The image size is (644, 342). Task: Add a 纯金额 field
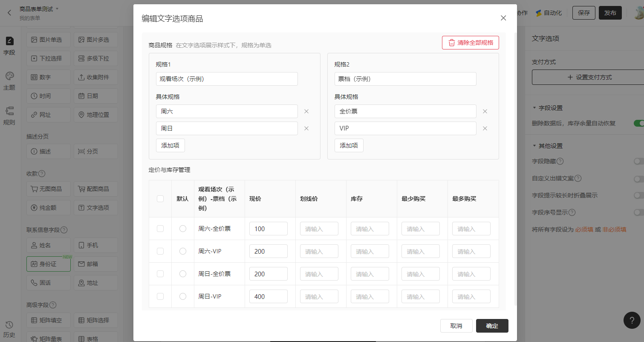coord(49,208)
